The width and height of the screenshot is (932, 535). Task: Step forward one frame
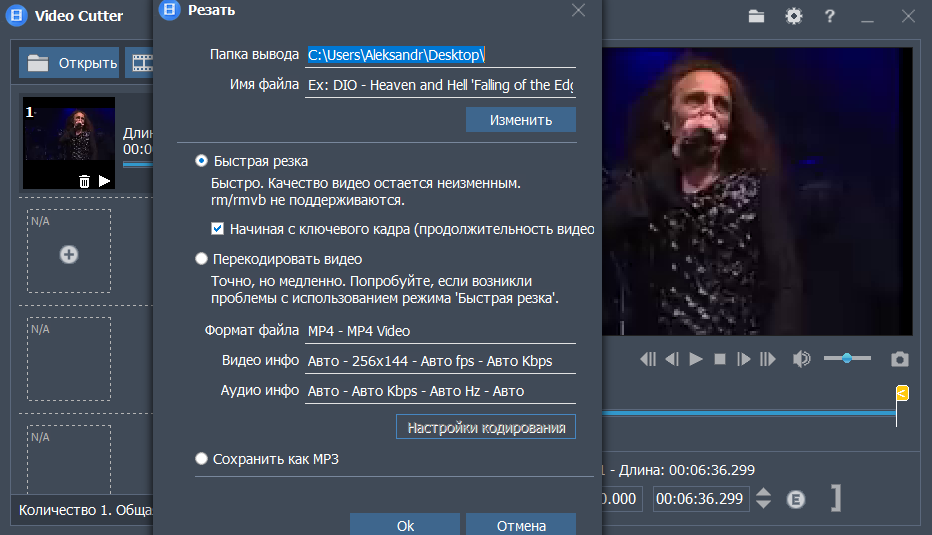coord(744,359)
